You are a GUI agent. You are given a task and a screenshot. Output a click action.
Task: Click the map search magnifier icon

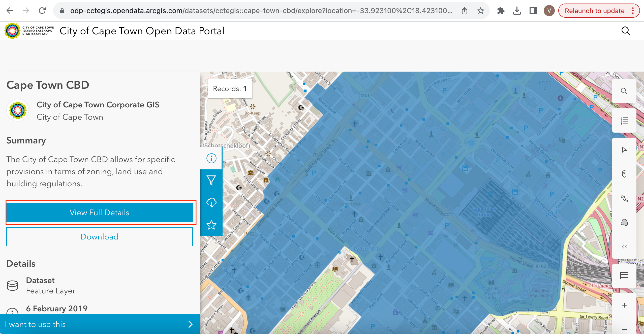[624, 91]
